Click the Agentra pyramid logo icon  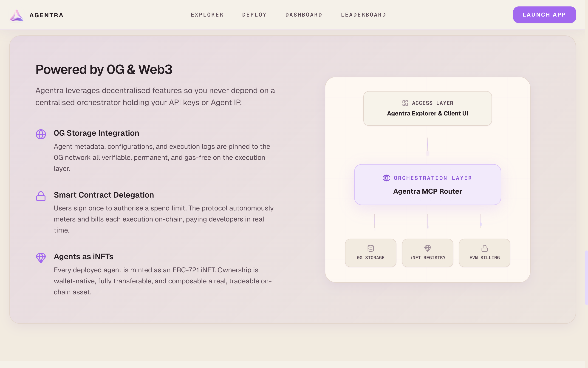point(17,15)
